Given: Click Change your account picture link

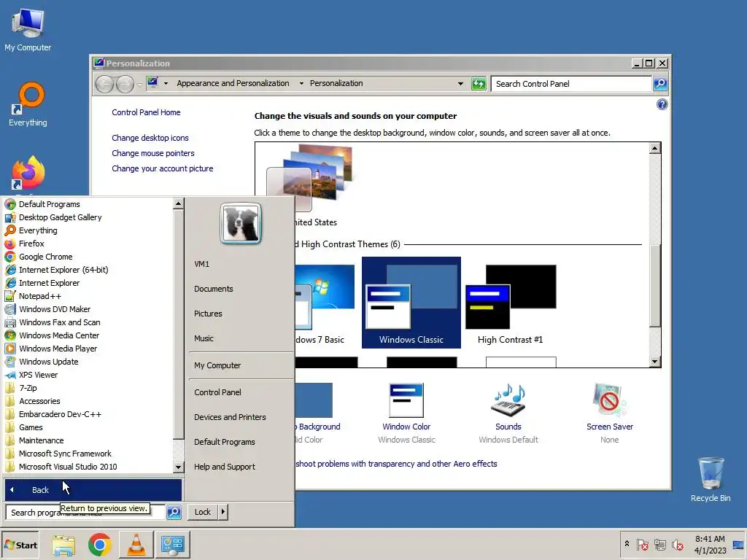Looking at the screenshot, I should pos(163,168).
